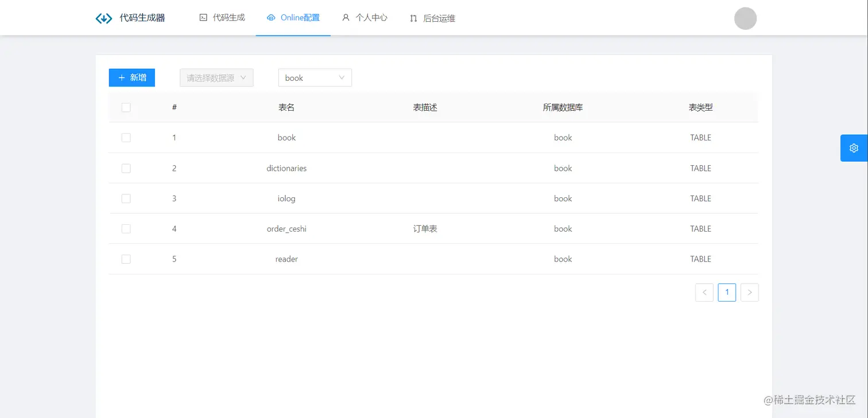Screen dimensions: 868x418
Task: Click the 新增 button
Action: pos(132,77)
